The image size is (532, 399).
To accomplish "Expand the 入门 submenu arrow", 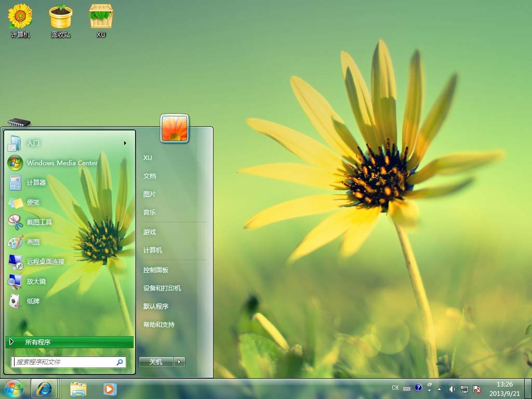I will pyautogui.click(x=125, y=143).
